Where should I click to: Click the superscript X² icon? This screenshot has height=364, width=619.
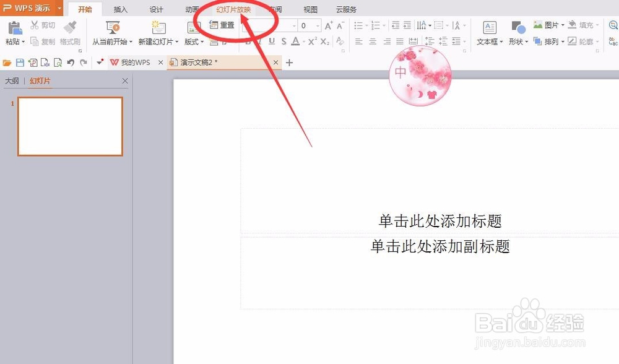point(311,41)
